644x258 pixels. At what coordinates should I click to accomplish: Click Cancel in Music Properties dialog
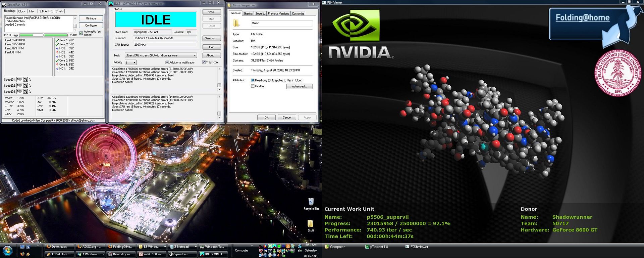287,117
